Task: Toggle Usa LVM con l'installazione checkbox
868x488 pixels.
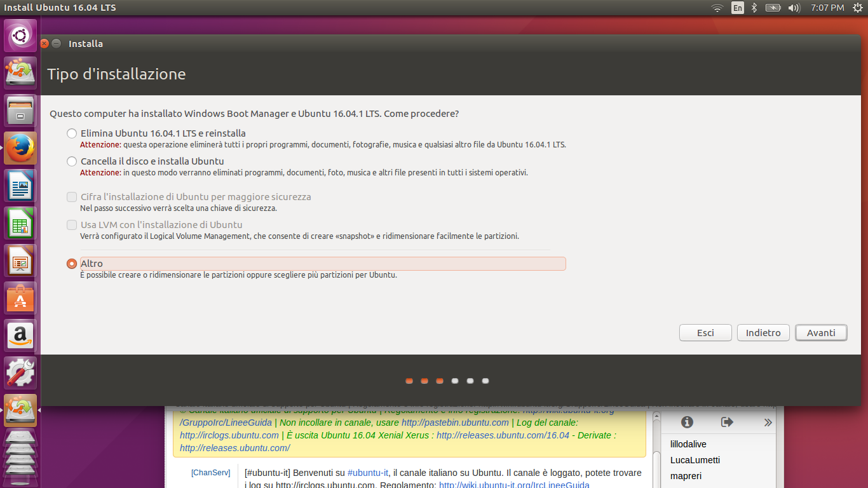Action: tap(72, 225)
